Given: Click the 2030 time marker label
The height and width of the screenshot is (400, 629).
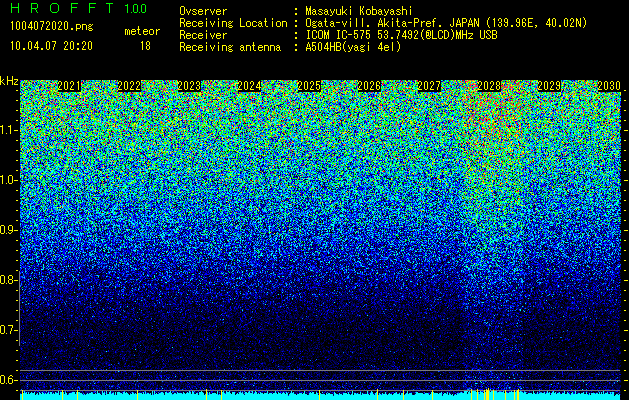Looking at the screenshot, I should 609,86.
